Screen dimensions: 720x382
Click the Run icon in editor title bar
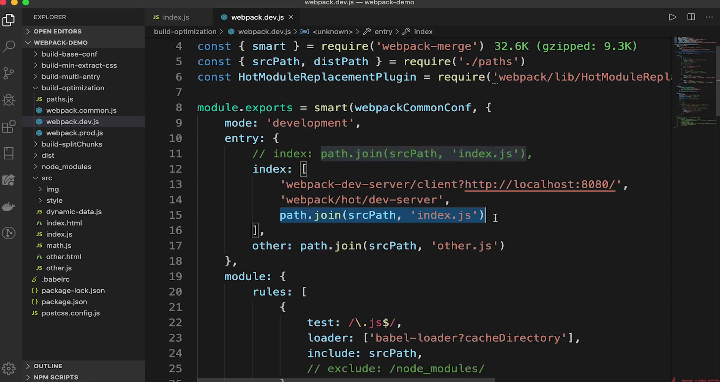tap(672, 17)
